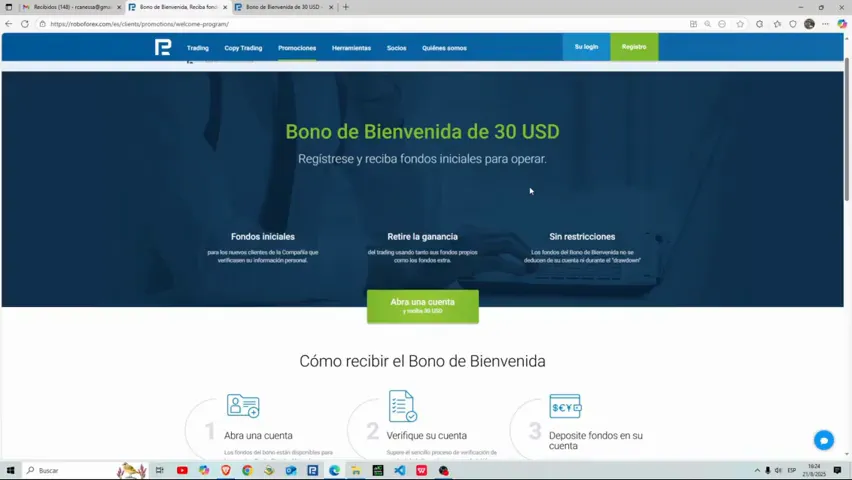Click the volume icon in system tray
This screenshot has height=480, width=852.
pos(778,470)
